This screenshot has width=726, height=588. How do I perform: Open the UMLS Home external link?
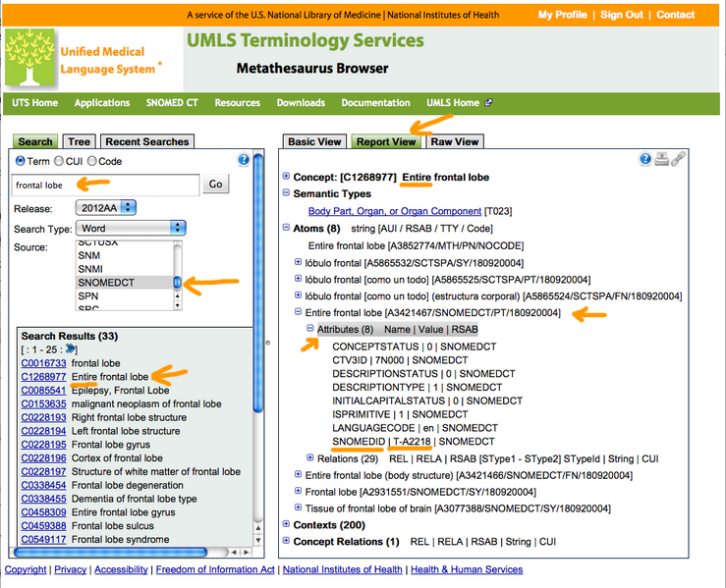[x=459, y=103]
